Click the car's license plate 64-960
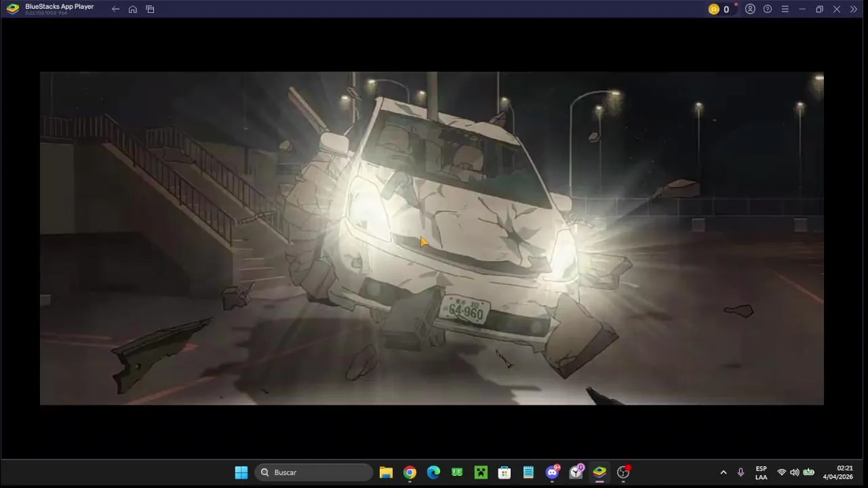This screenshot has width=868, height=488. [x=465, y=310]
